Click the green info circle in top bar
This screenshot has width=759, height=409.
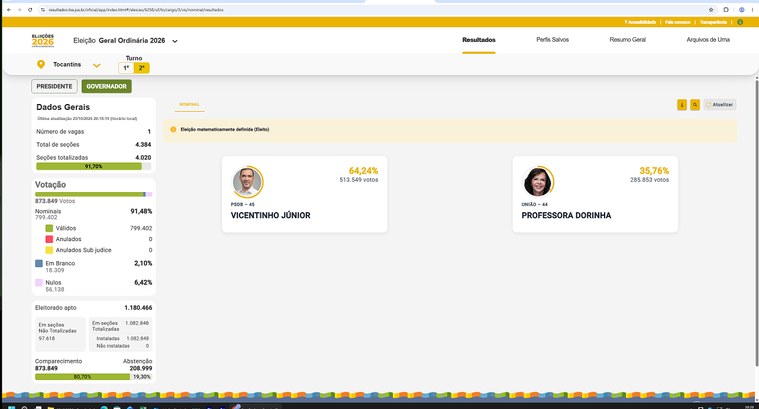coord(740,22)
